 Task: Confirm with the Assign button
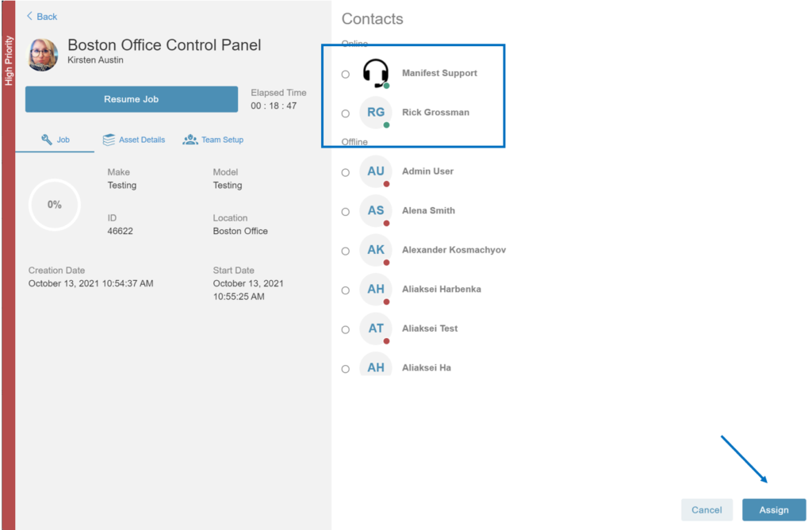pos(774,510)
